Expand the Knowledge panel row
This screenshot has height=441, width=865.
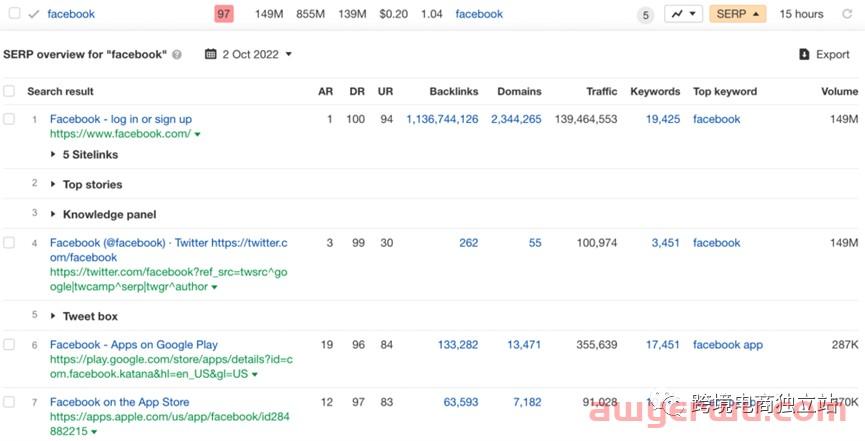104,214
